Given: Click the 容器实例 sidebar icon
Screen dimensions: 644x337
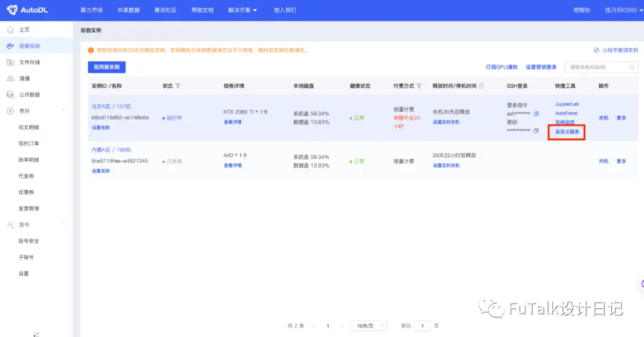Looking at the screenshot, I should click(x=10, y=46).
